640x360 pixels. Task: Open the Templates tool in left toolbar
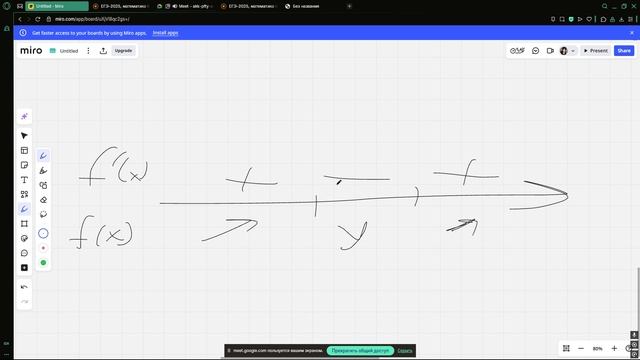(x=24, y=150)
